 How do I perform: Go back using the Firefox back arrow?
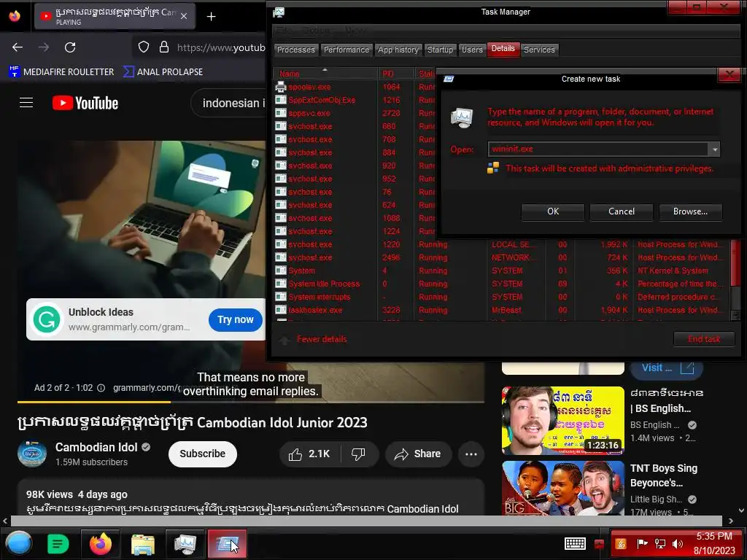18,47
